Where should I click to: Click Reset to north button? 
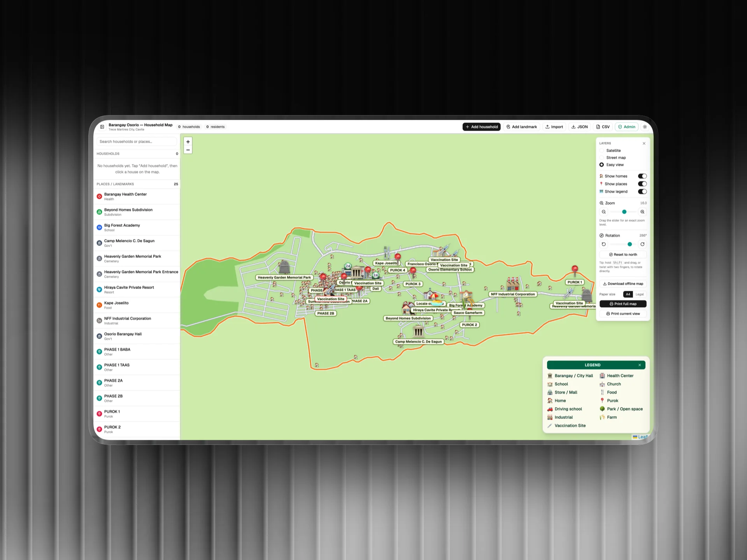click(x=623, y=255)
